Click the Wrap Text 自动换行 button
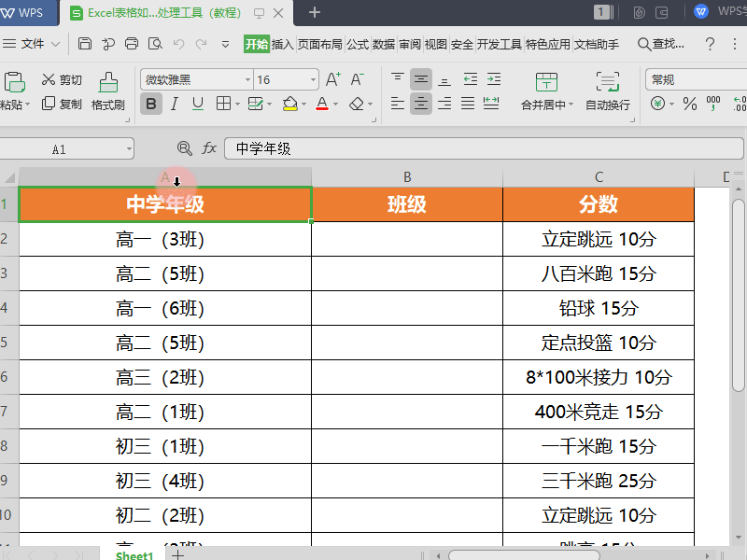 pyautogui.click(x=608, y=91)
